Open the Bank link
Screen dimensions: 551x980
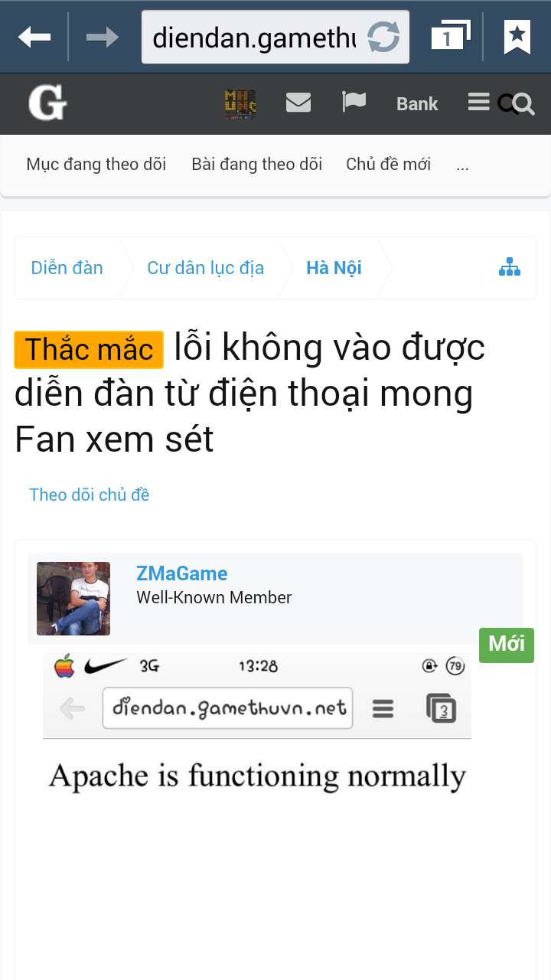pyautogui.click(x=417, y=103)
